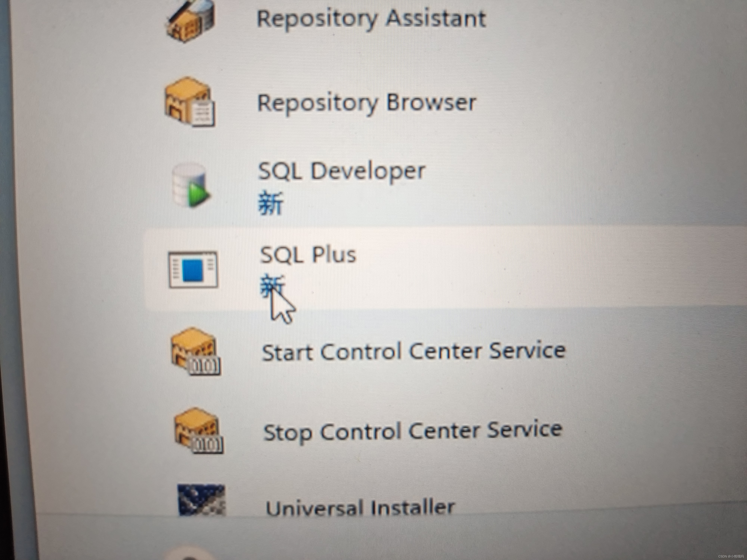Select the Repository Browser entry text
Viewport: 747px width, 560px height.
coord(366,103)
